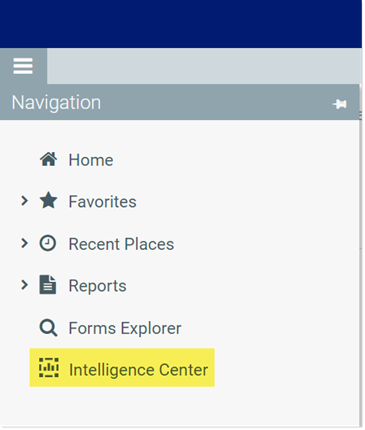Select Recent Places text label
Screen dimensions: 365x430
tap(121, 244)
